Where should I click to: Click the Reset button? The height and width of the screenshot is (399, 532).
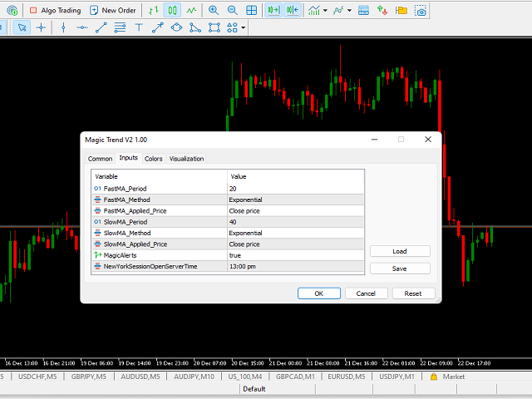tap(413, 293)
